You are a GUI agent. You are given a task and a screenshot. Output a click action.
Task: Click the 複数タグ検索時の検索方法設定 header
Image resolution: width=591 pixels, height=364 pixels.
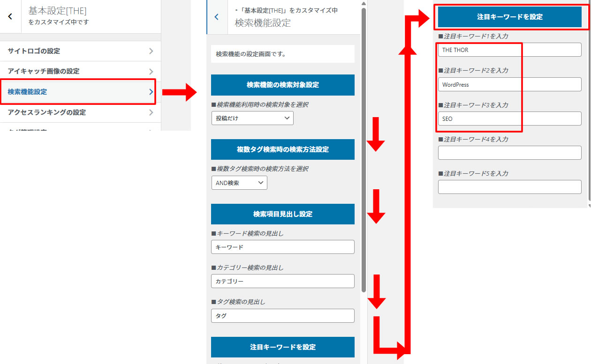282,149
